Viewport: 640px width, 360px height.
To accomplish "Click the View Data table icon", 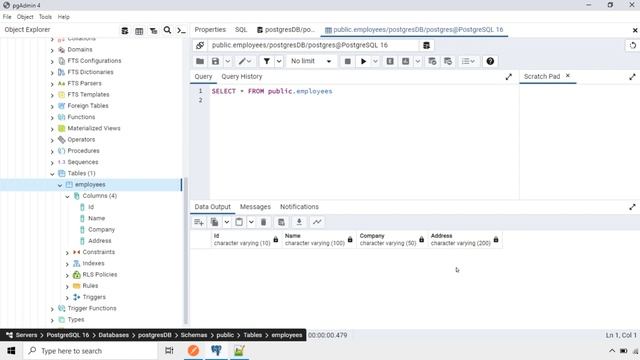I will 139,31.
